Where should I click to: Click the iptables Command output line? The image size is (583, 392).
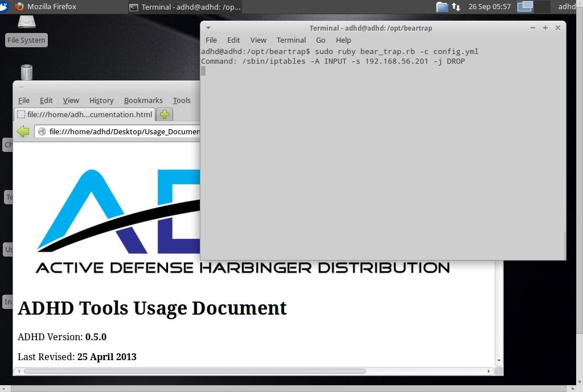[332, 61]
